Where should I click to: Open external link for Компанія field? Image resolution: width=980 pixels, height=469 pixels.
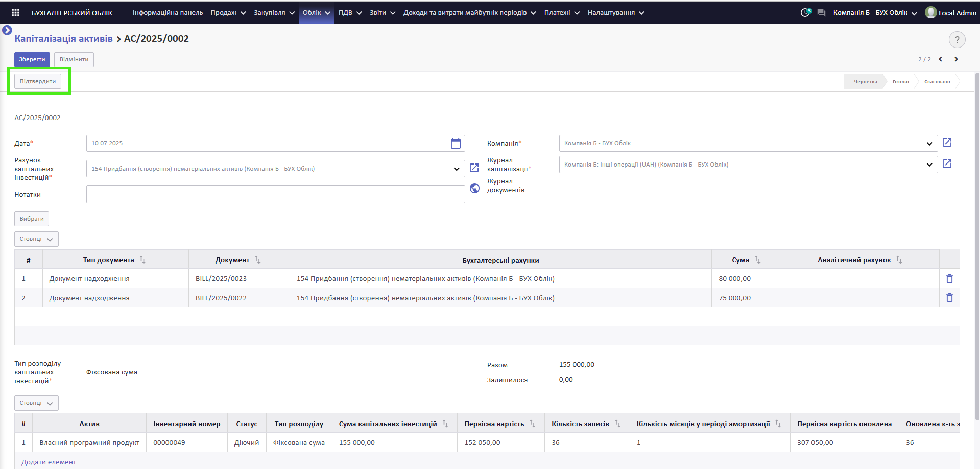point(947,143)
